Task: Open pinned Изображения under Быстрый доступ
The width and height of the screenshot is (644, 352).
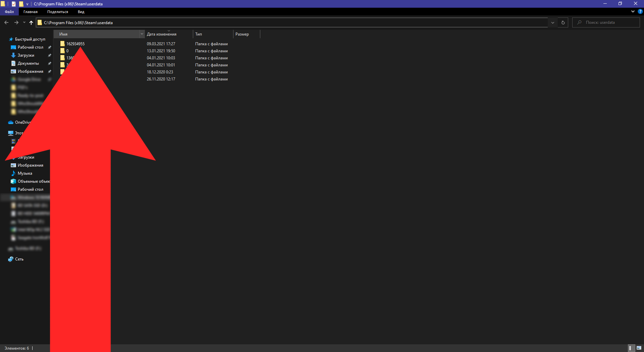Action: coord(30,71)
